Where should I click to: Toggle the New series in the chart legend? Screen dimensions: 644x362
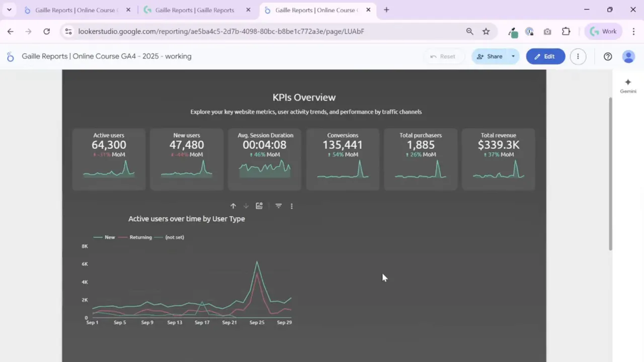(106, 237)
